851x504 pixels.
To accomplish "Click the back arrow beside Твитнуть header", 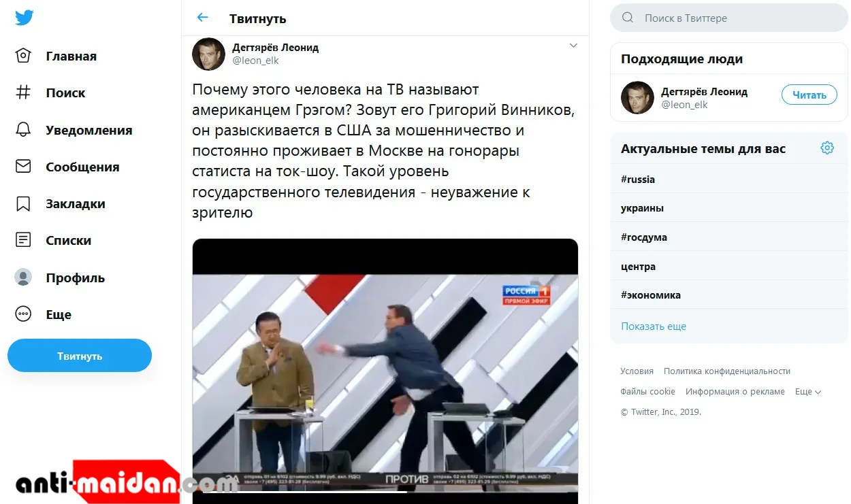I will [202, 18].
